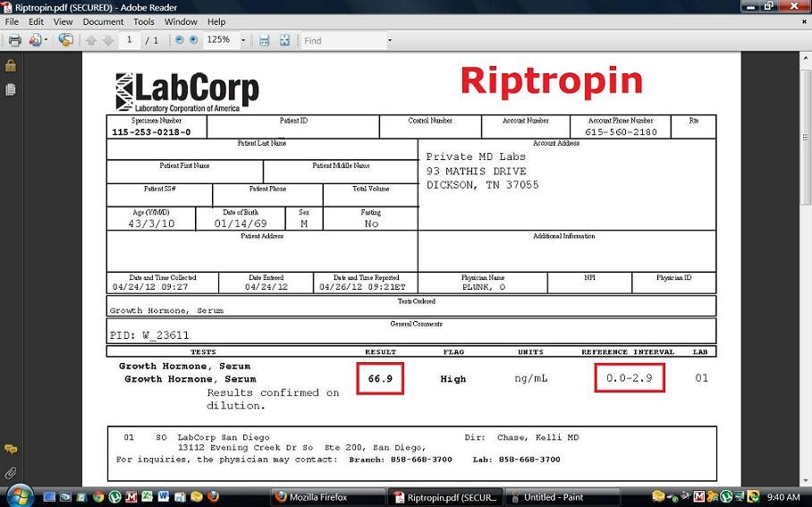Click the Print toolbar icon
The height and width of the screenshot is (507, 812).
[14, 40]
